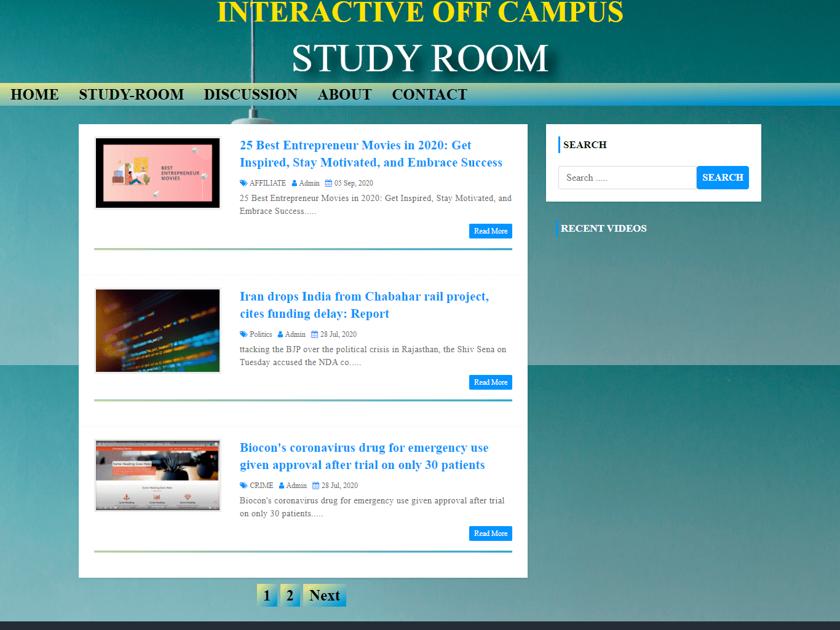This screenshot has height=630, width=840.
Task: Click the tag icon beside CRIME
Action: (244, 486)
